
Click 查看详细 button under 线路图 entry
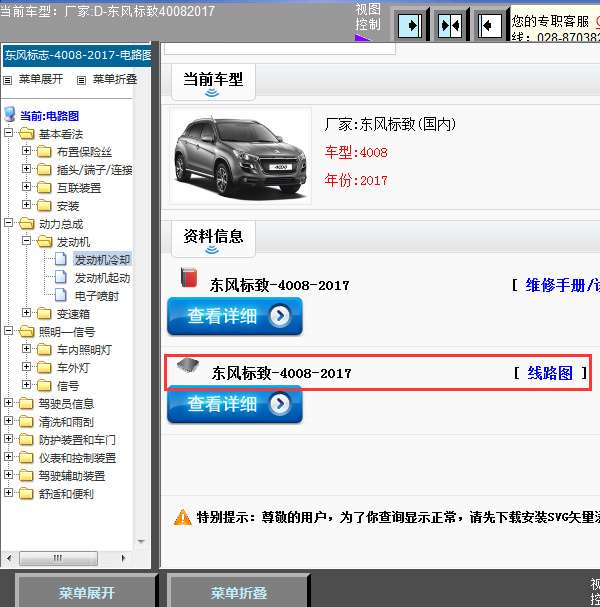(235, 404)
